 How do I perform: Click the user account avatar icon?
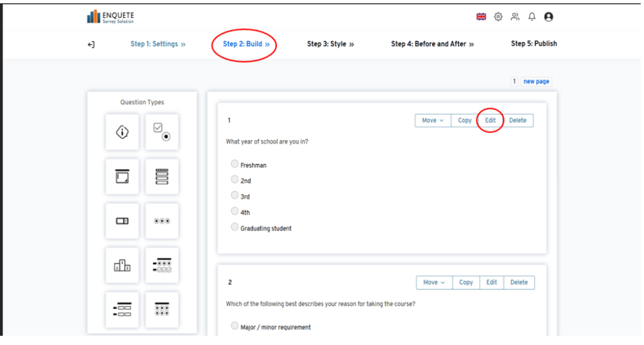[549, 17]
